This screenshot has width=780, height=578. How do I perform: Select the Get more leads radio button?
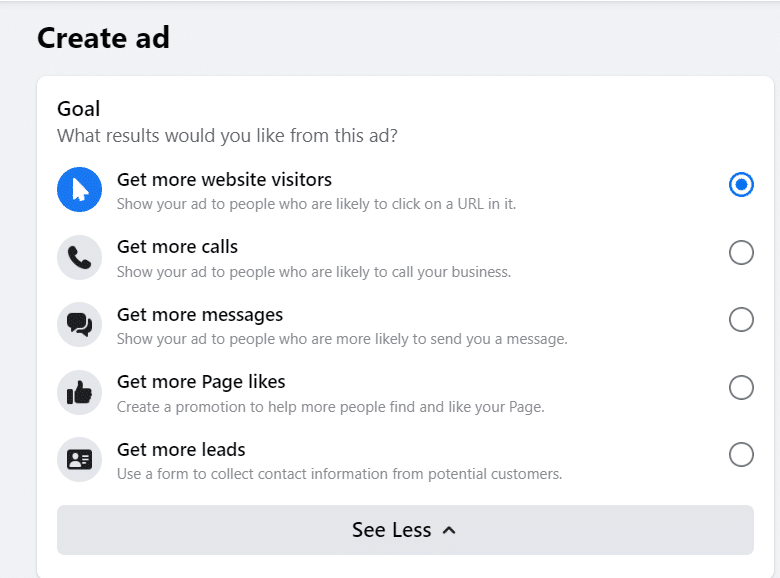[741, 455]
